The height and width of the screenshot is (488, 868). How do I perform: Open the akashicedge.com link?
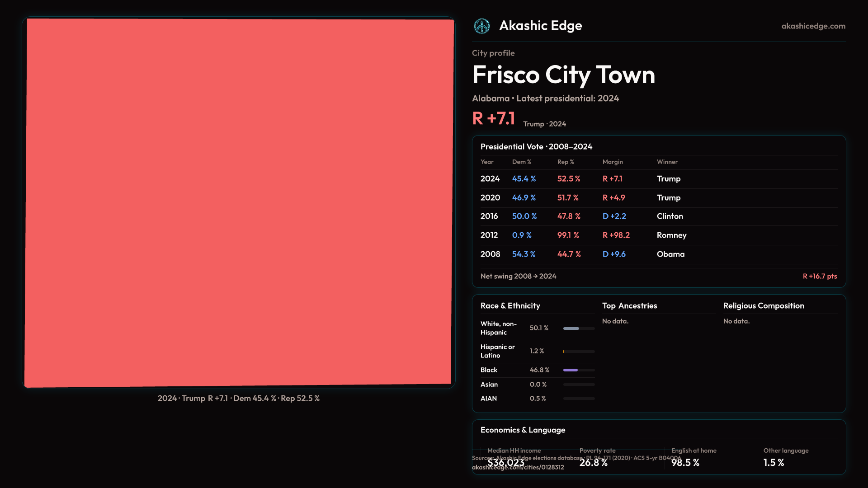[x=813, y=26]
